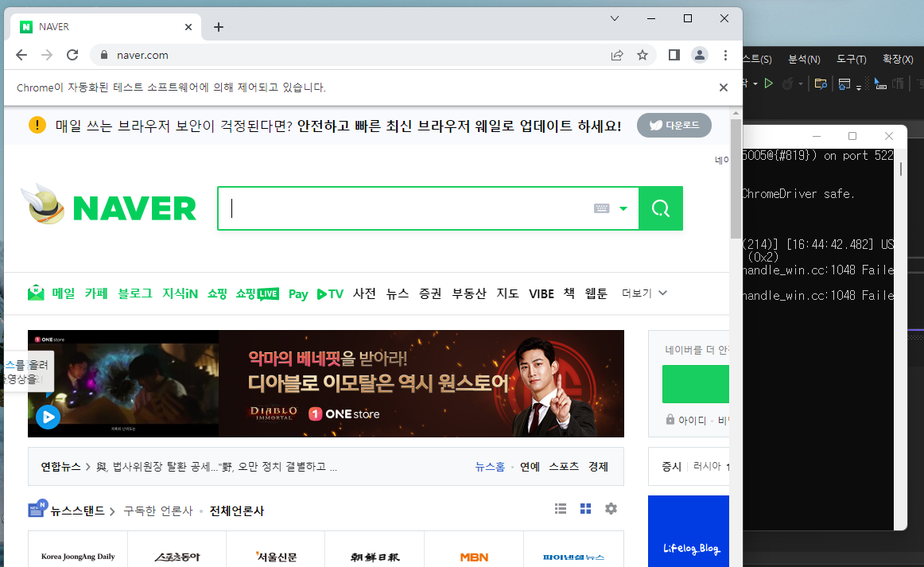Select 구독한 언론사 tab

tap(158, 511)
